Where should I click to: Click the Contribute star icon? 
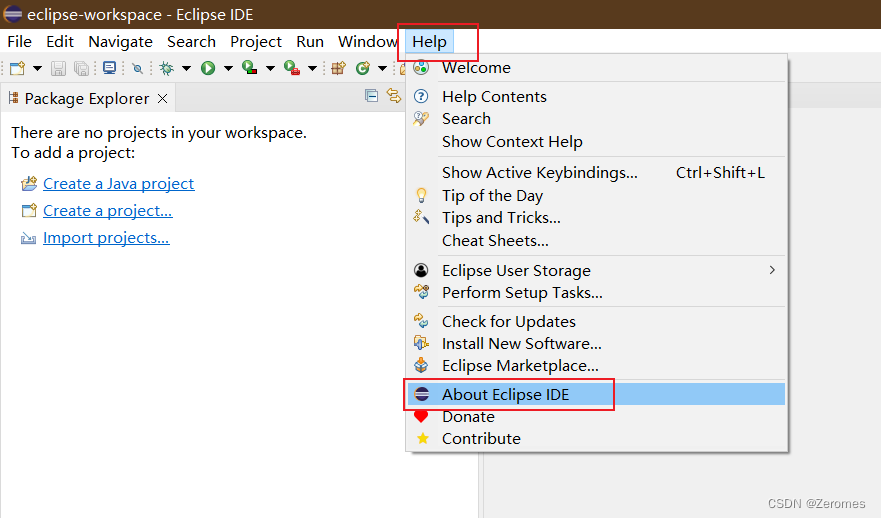pyautogui.click(x=423, y=438)
